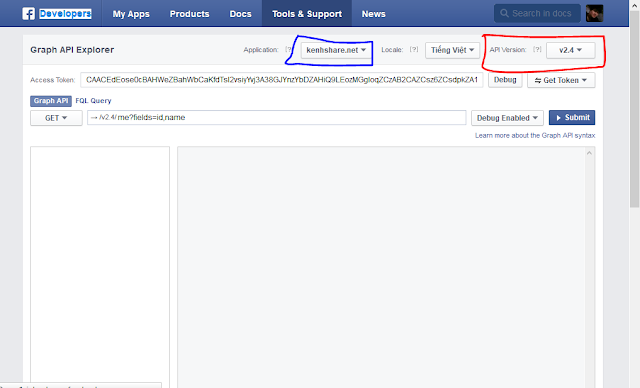This screenshot has height=388, width=640.
Task: Submit the Graph API query
Action: pos(572,118)
